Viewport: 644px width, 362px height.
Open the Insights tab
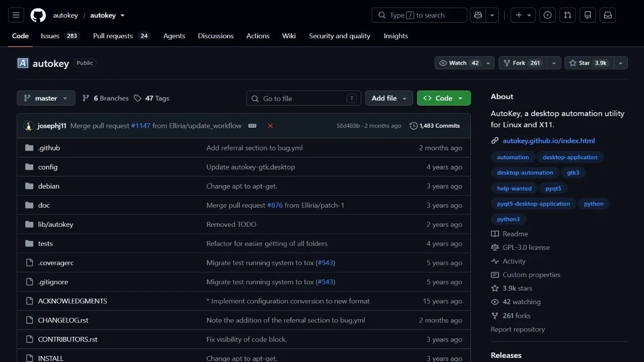(396, 36)
